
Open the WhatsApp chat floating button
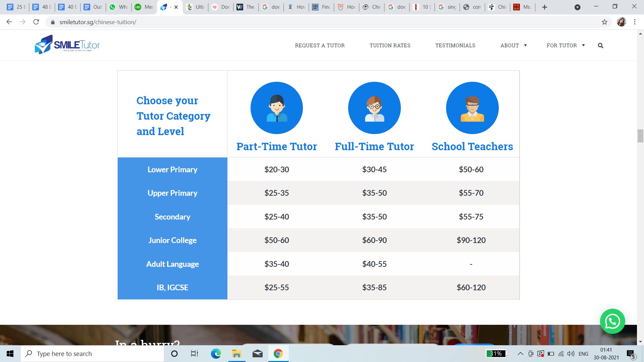pos(612,321)
